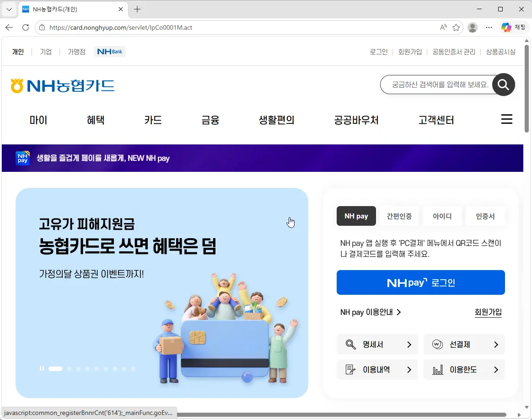Open 공동인증서 관리 link
This screenshot has width=532, height=420.
[x=454, y=52]
